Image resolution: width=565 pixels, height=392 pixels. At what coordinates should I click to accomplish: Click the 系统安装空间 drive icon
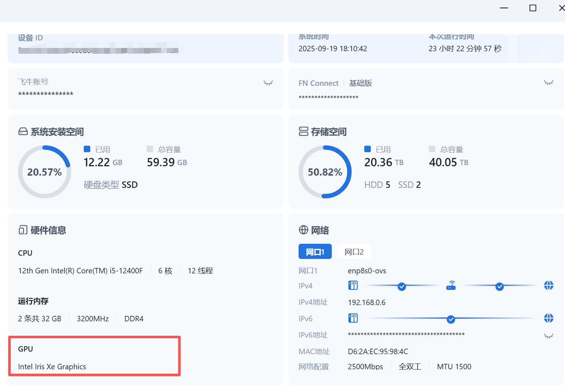[x=23, y=132]
